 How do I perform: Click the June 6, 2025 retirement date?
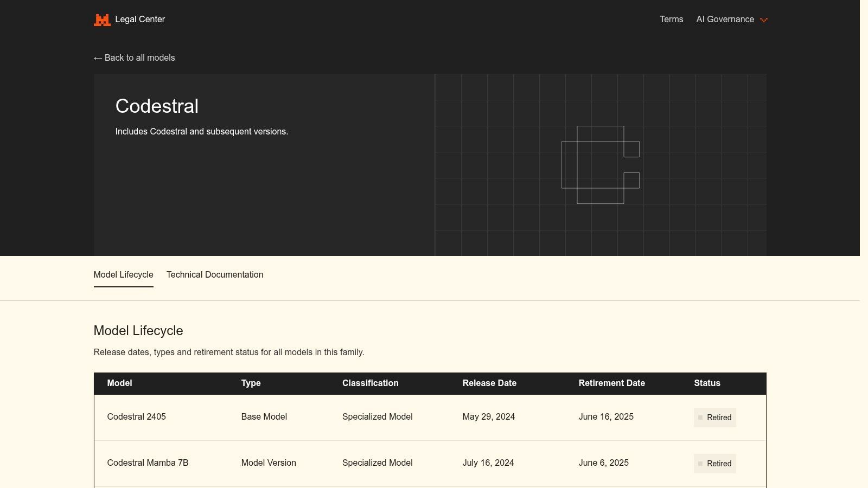(604, 463)
